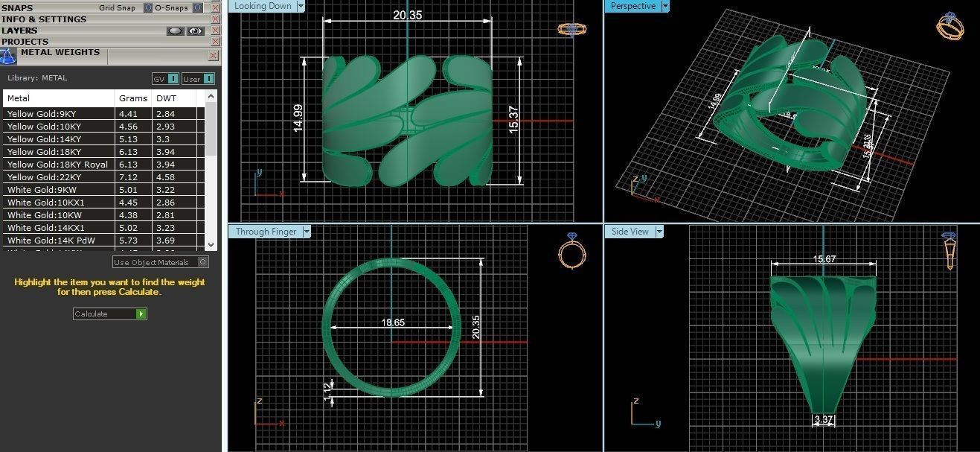Toggle the Layers eye visibility icon

(196, 31)
